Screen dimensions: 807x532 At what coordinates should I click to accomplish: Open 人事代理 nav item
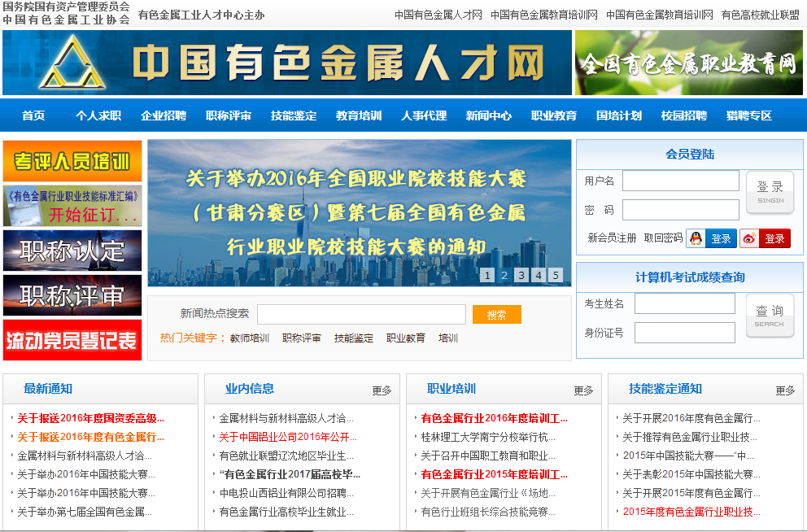(x=424, y=116)
